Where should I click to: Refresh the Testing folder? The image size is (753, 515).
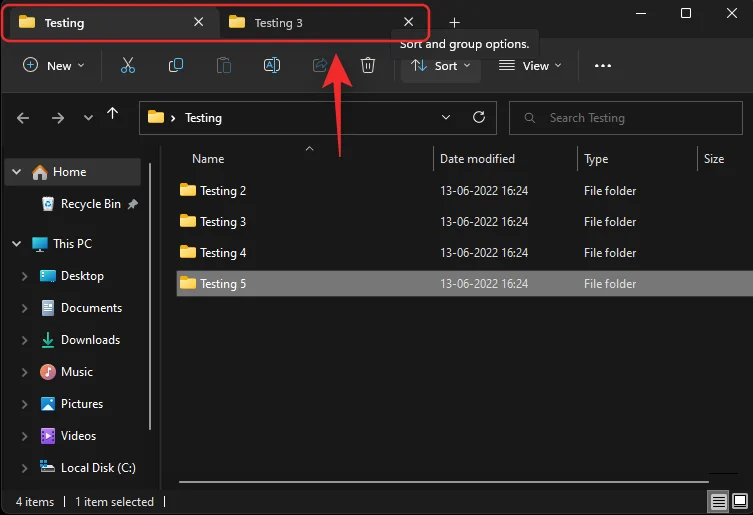(x=479, y=117)
